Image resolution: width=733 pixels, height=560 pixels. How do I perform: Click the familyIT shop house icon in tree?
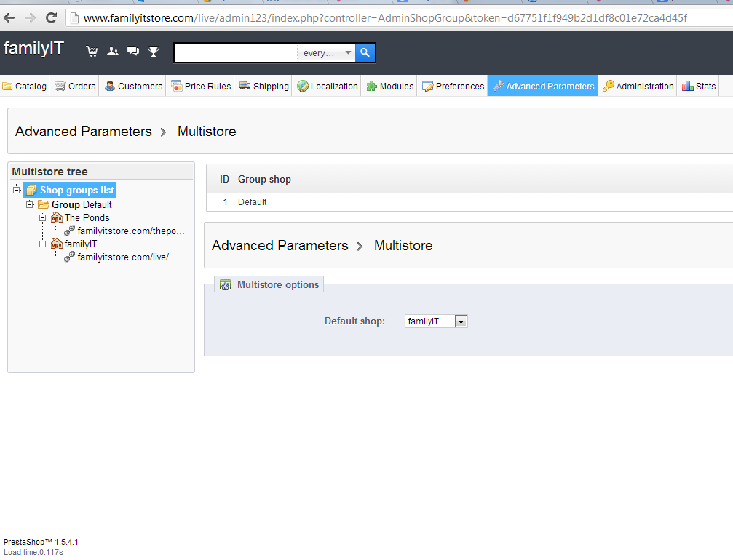coord(57,244)
